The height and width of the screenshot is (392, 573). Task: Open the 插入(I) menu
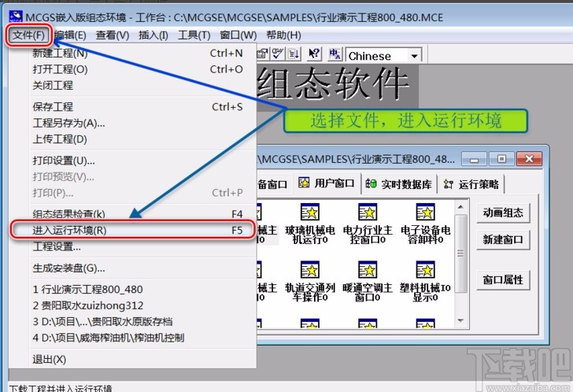(x=153, y=35)
